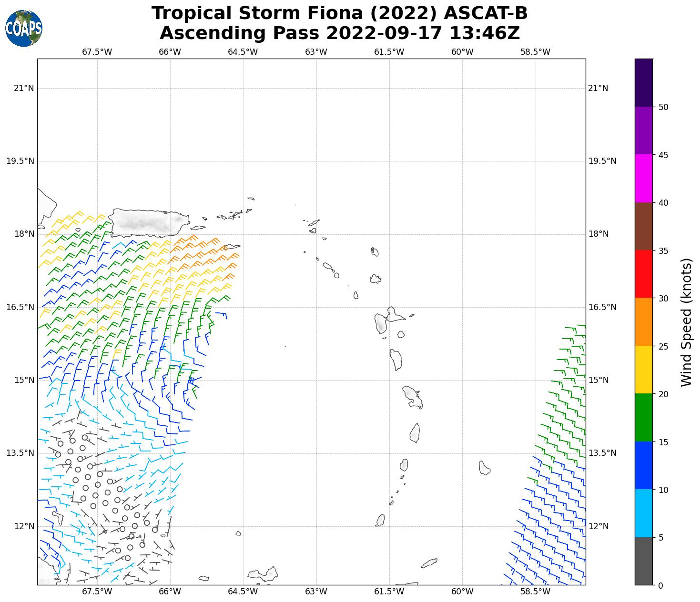Click the COAPS globe logo

click(24, 29)
